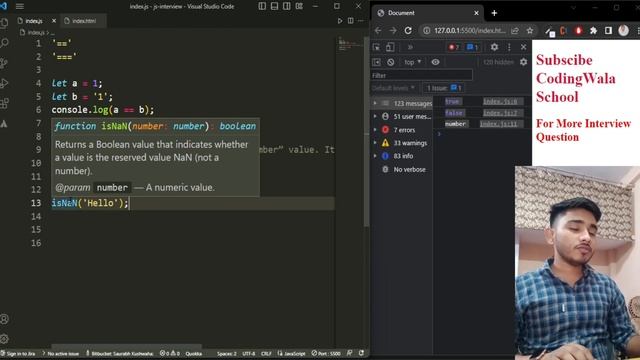The width and height of the screenshot is (640, 360).
Task: Toggle the device toolbar in DevTools
Action: 390,47
